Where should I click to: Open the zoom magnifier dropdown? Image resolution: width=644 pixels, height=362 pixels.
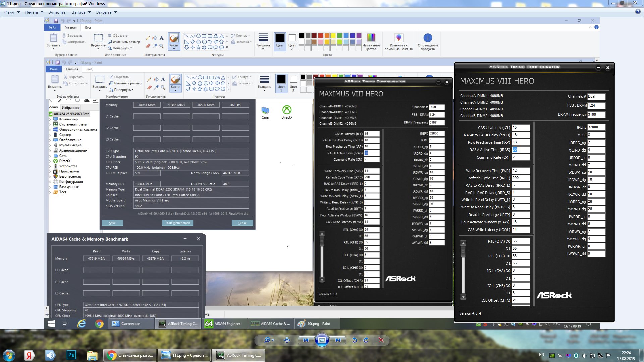click(269, 340)
